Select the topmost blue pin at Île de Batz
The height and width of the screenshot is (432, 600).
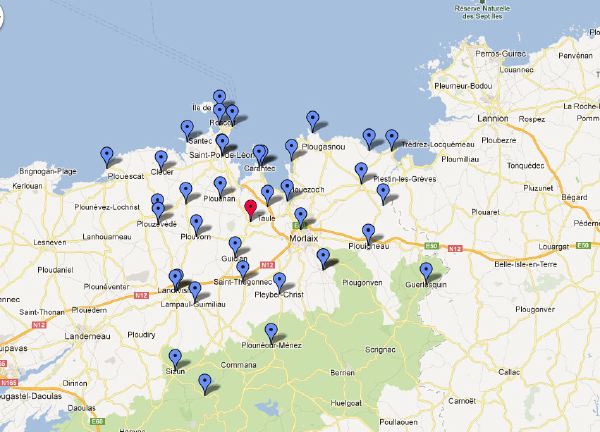coord(219,98)
